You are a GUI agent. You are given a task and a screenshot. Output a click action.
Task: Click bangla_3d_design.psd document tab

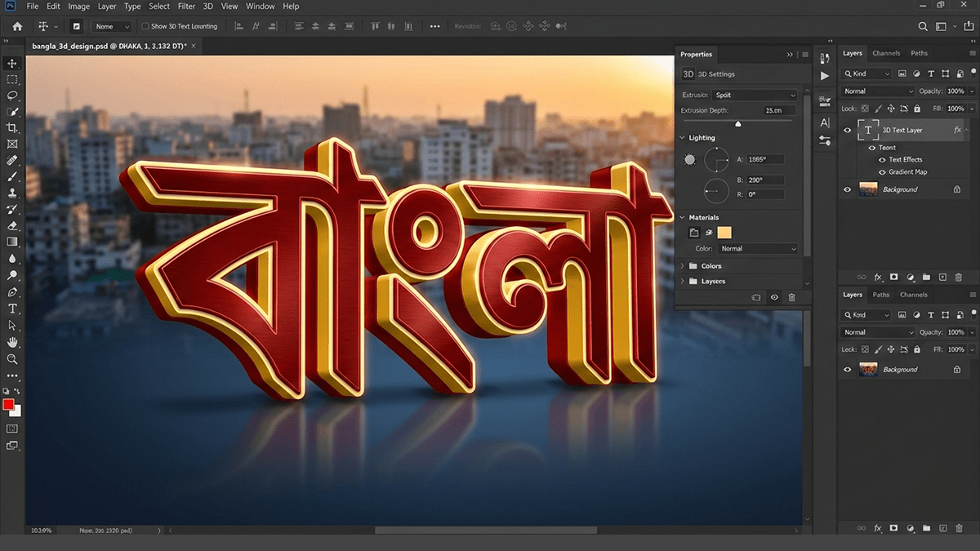[x=109, y=47]
